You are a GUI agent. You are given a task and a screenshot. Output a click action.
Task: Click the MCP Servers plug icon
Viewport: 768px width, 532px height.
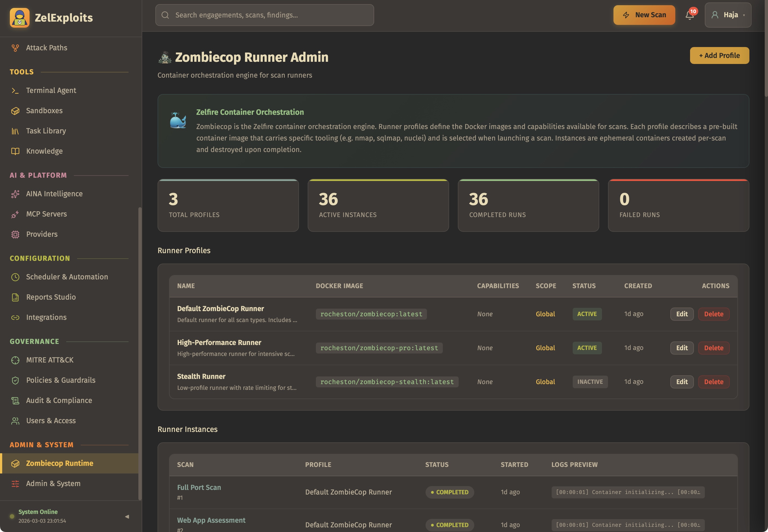pyautogui.click(x=15, y=214)
